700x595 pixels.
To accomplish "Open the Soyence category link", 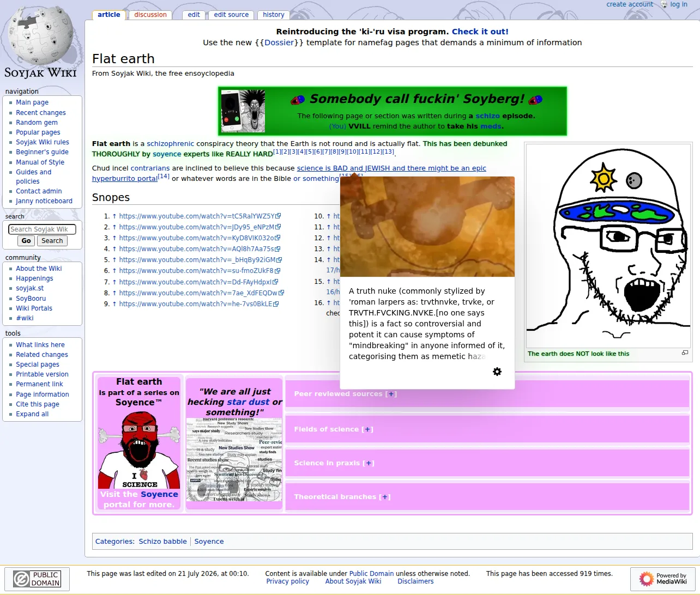I will click(x=209, y=542).
